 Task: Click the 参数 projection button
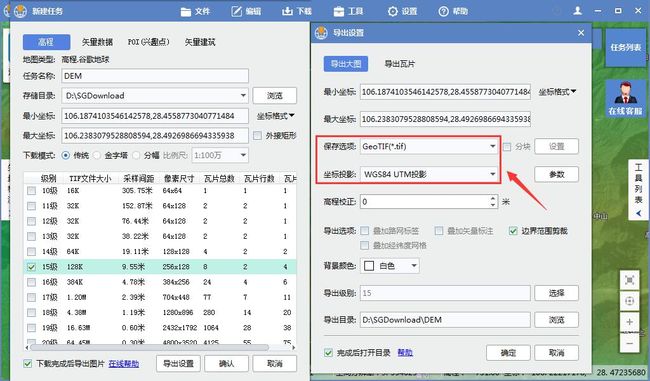(x=556, y=175)
